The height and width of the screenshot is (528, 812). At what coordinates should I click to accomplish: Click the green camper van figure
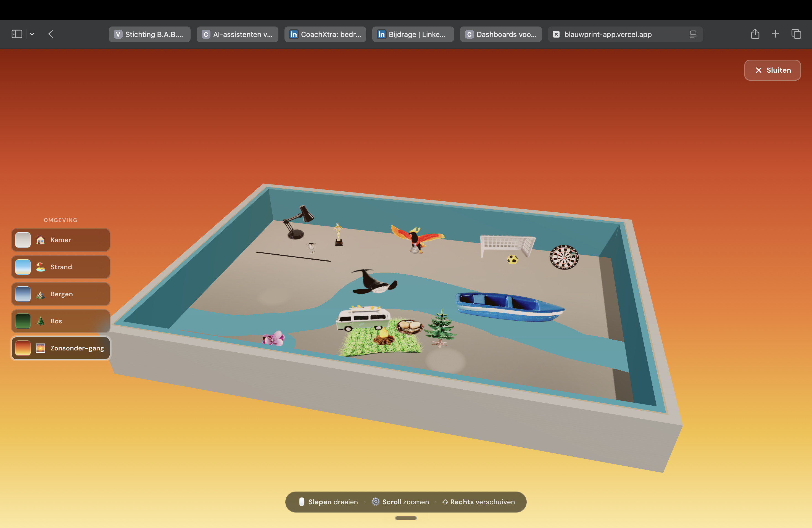[363, 319]
